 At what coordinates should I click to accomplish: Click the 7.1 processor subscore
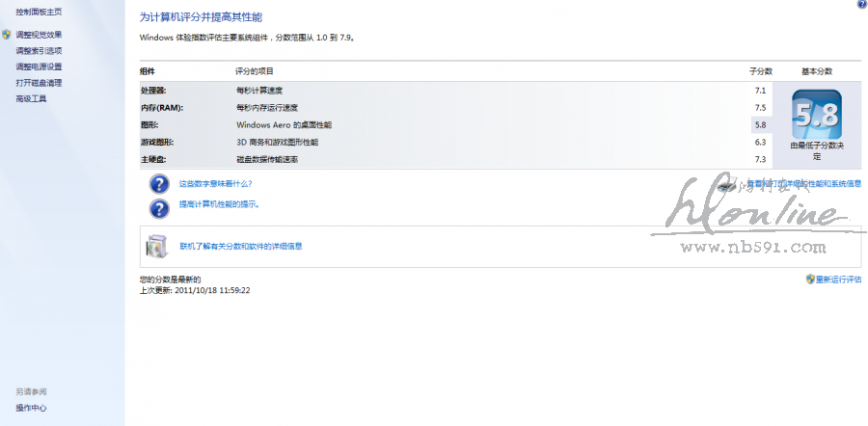pos(760,91)
